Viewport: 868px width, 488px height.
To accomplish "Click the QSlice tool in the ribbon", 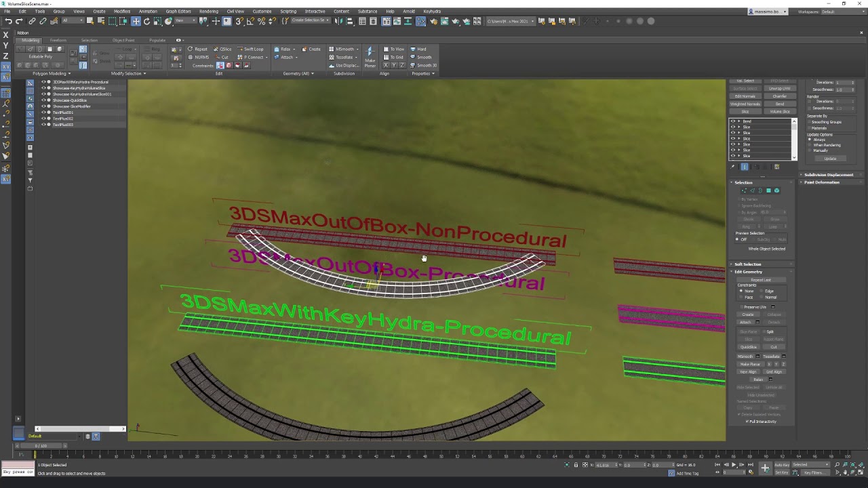I will 222,49.
